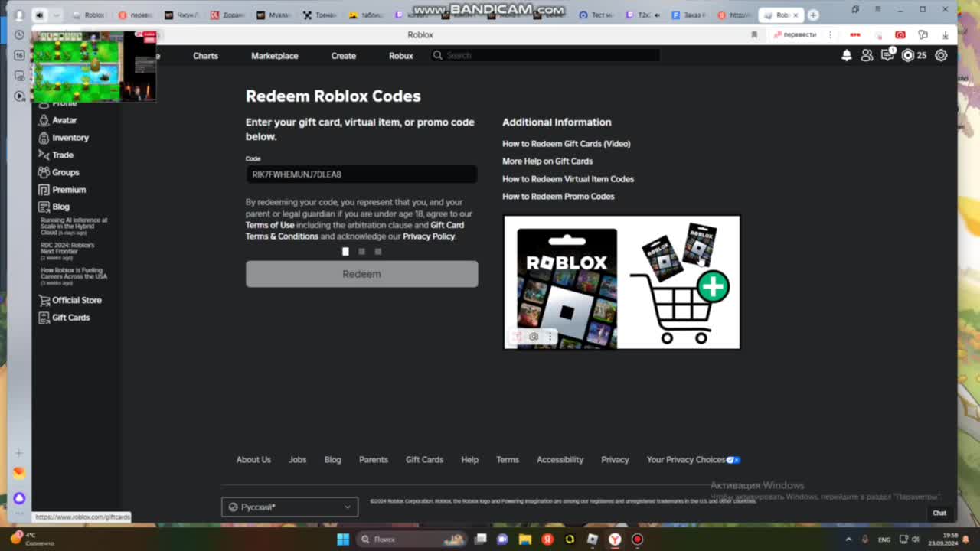Open the settings gear in Roblox header
Viewport: 980px width, 551px height.
pos(941,55)
